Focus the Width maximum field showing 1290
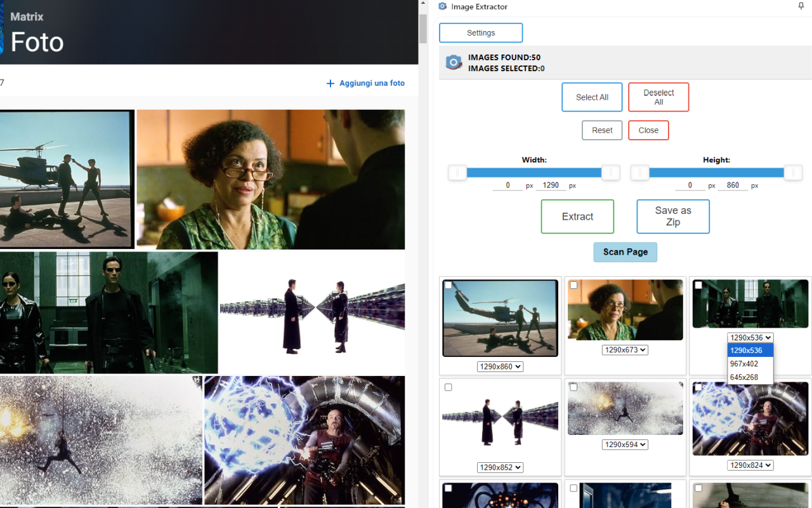This screenshot has width=812, height=508. point(551,185)
